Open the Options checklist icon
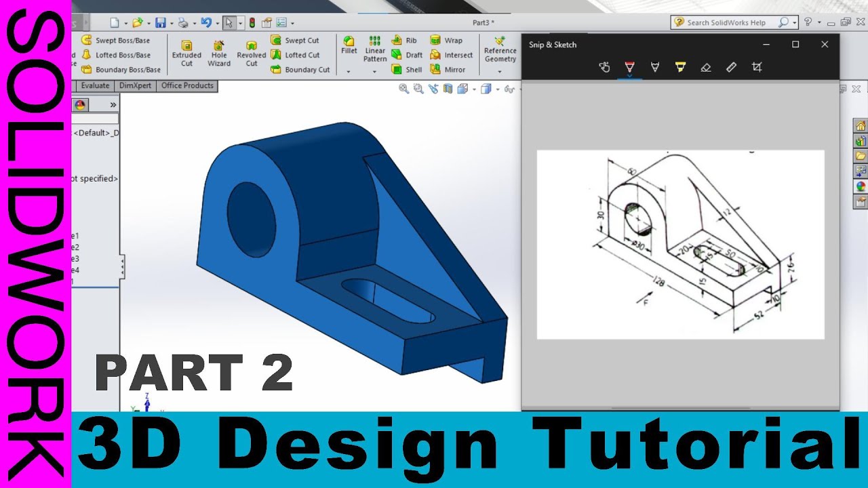The image size is (868, 488). click(x=281, y=22)
